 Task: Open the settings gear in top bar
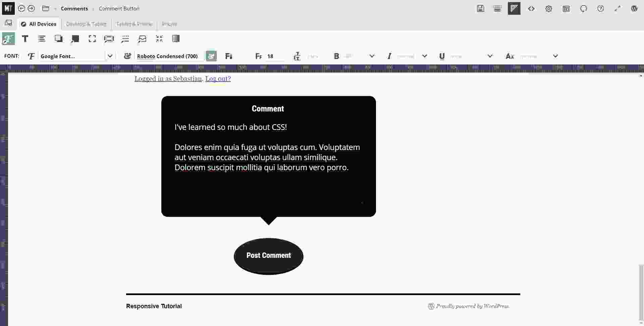tap(548, 9)
